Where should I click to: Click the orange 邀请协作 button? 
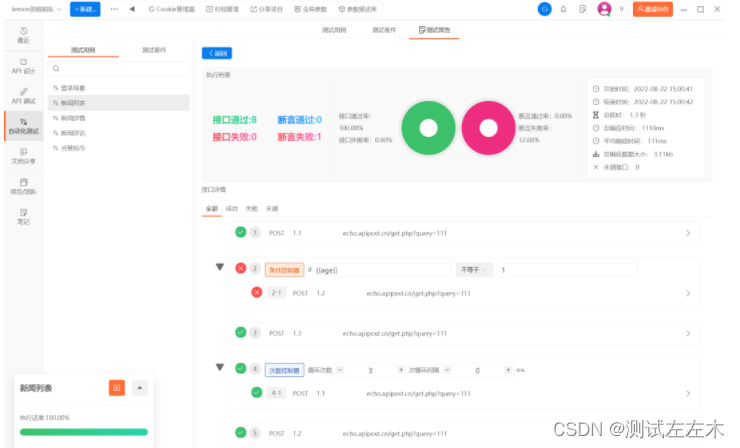(653, 9)
